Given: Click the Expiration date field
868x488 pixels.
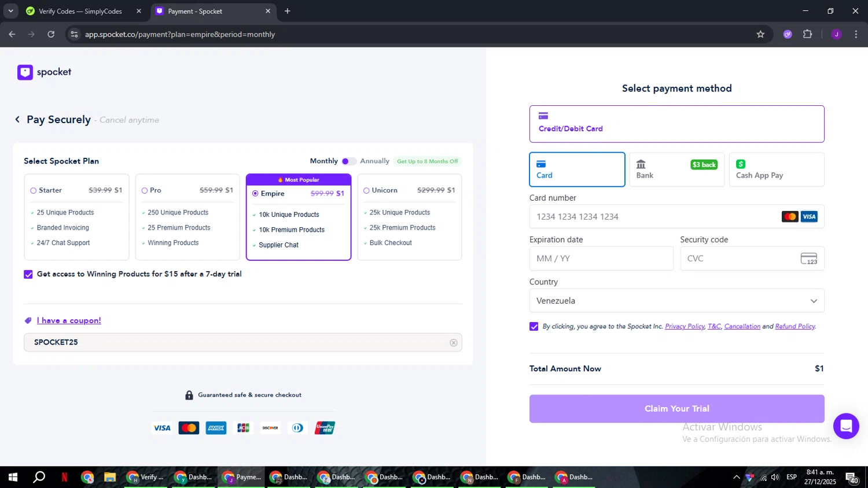Looking at the screenshot, I should click(601, 258).
